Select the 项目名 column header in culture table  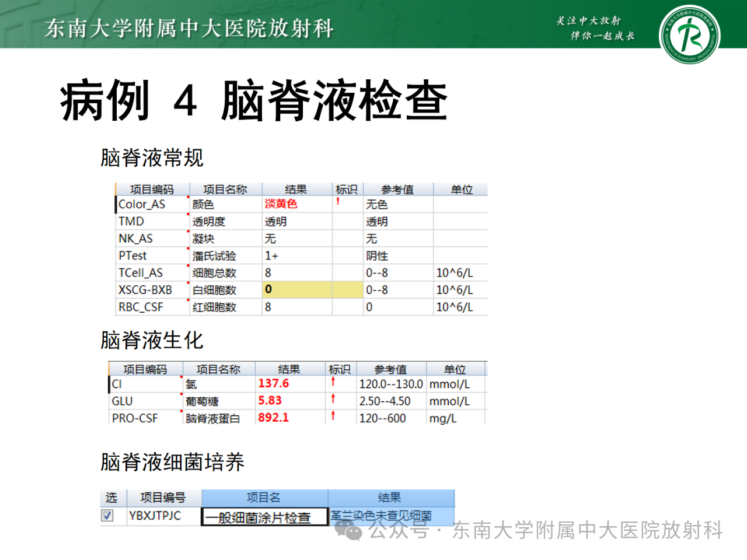point(264,498)
